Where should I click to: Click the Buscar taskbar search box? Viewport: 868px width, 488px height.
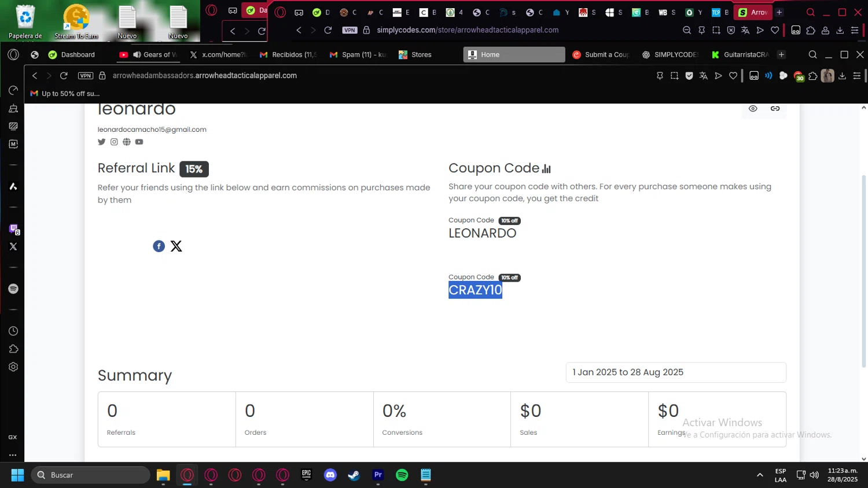tap(91, 475)
